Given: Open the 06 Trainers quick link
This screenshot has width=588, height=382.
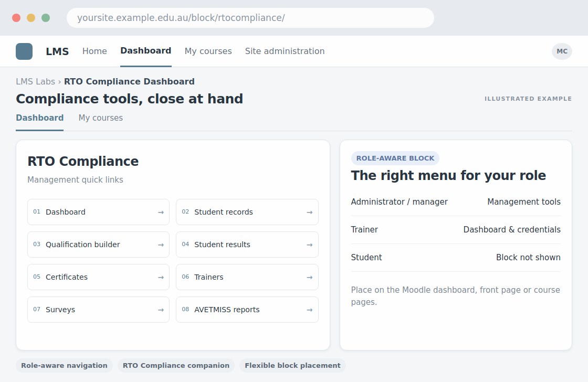Looking at the screenshot, I should [247, 277].
